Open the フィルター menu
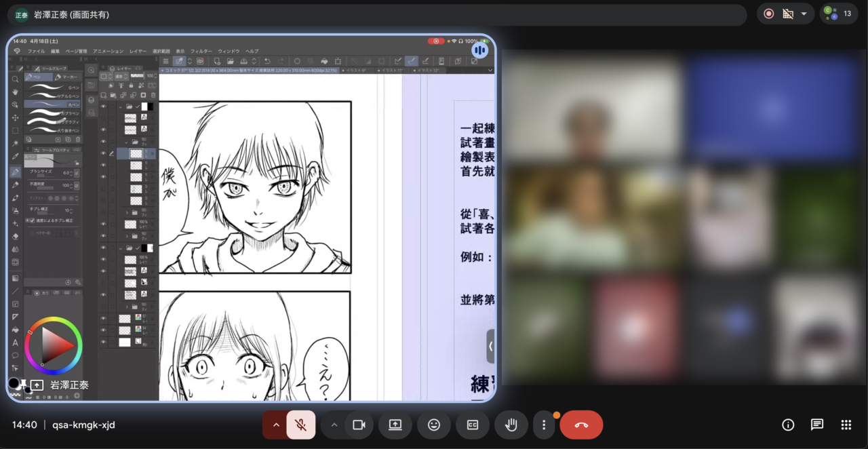This screenshot has width=868, height=449. (x=201, y=51)
